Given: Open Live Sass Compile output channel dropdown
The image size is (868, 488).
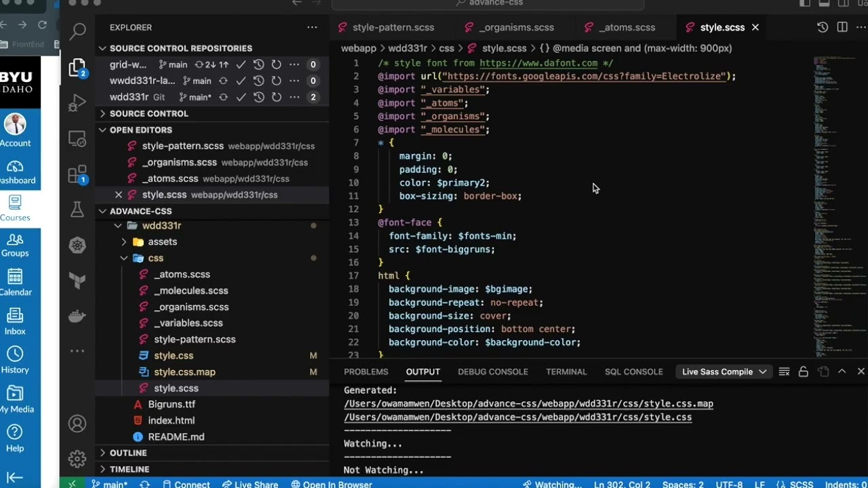Looking at the screenshot, I should pos(724,371).
